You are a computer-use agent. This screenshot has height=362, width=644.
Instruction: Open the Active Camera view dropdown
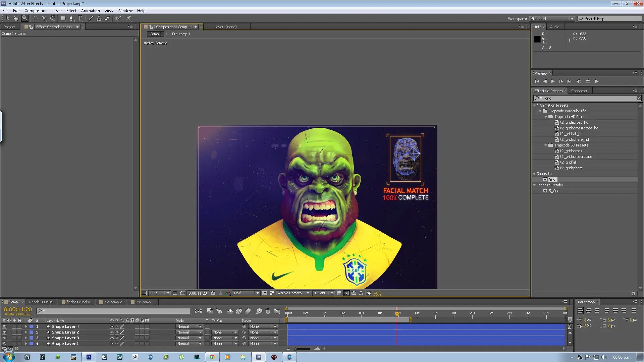tap(293, 293)
